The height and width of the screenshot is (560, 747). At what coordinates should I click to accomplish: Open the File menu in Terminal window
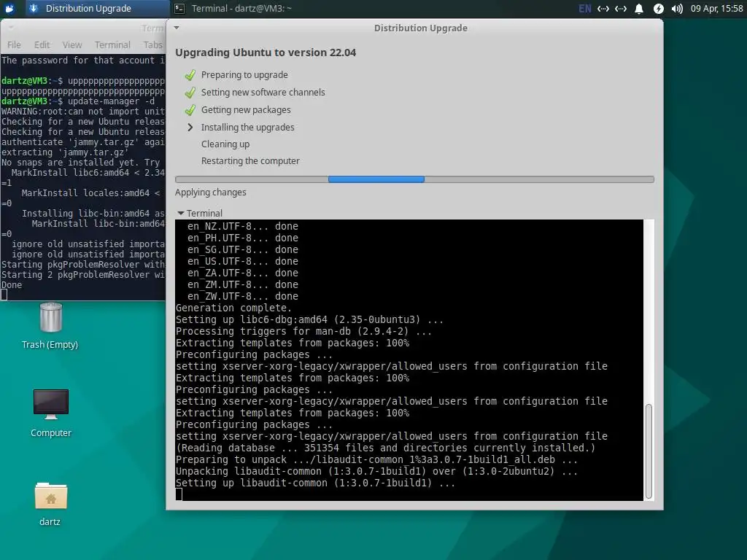point(14,44)
